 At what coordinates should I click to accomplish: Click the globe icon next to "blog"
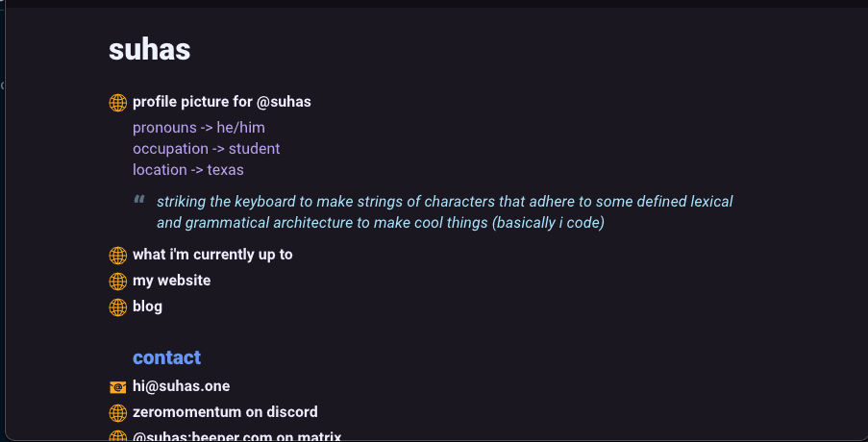pyautogui.click(x=118, y=307)
